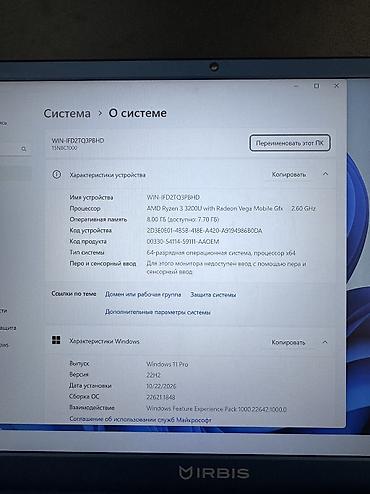Select version 22H2 value
This screenshot has height=494, width=370.
tap(153, 375)
